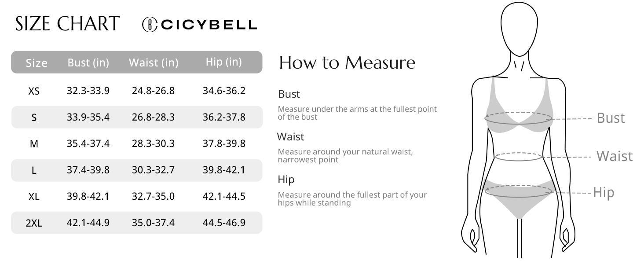
Task: Click the Bust measuring instructions heading
Action: 289,94
